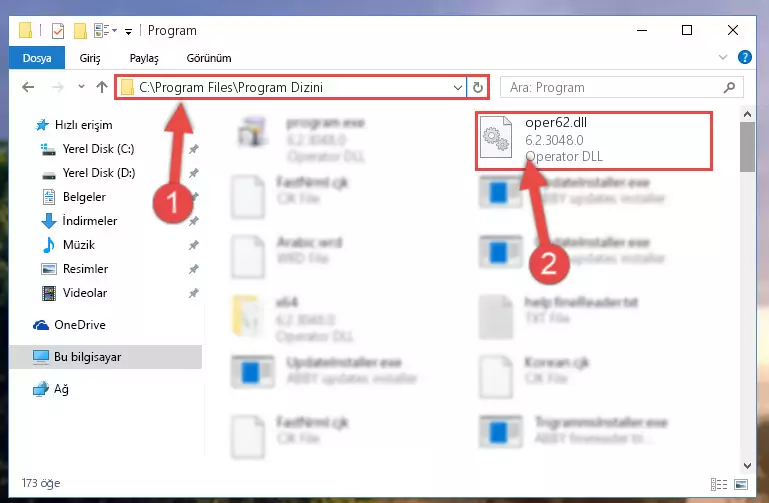Open Yerel Disk (C:) in sidebar
The image size is (769, 503).
(98, 149)
